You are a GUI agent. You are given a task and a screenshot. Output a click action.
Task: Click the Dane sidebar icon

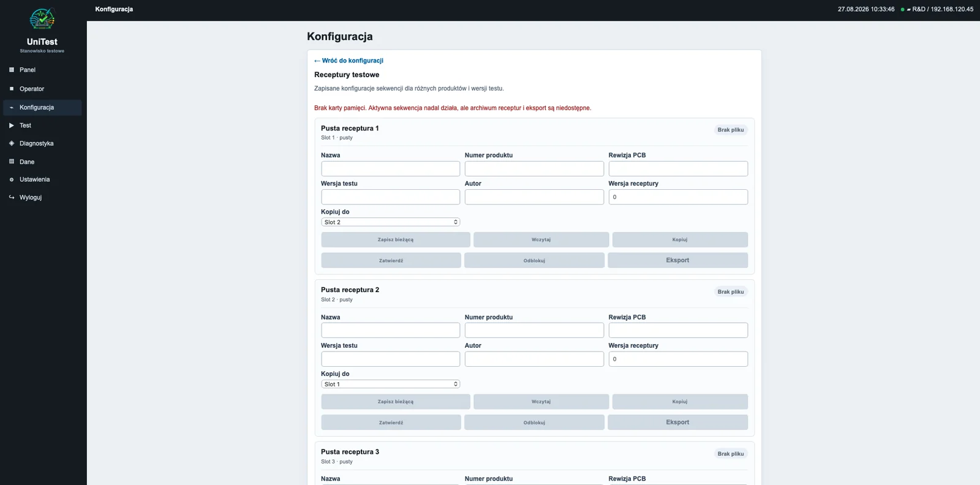pyautogui.click(x=12, y=162)
